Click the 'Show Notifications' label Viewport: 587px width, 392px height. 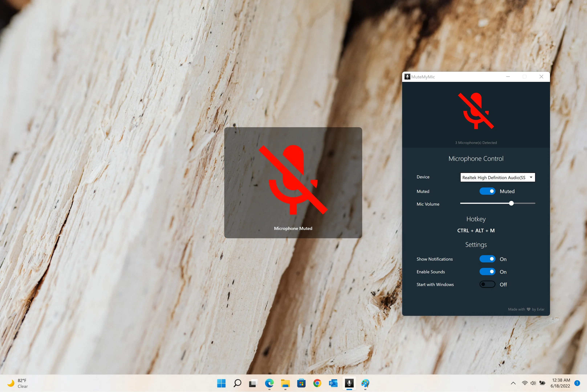pyautogui.click(x=434, y=259)
